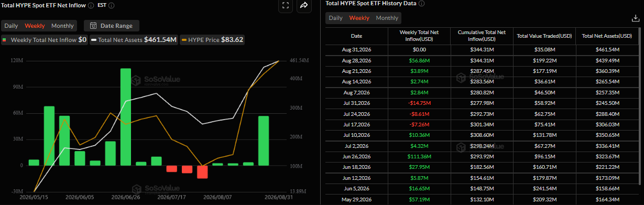Expand the chart to fullscreen
Screen dimensions: 644x205
point(286,6)
